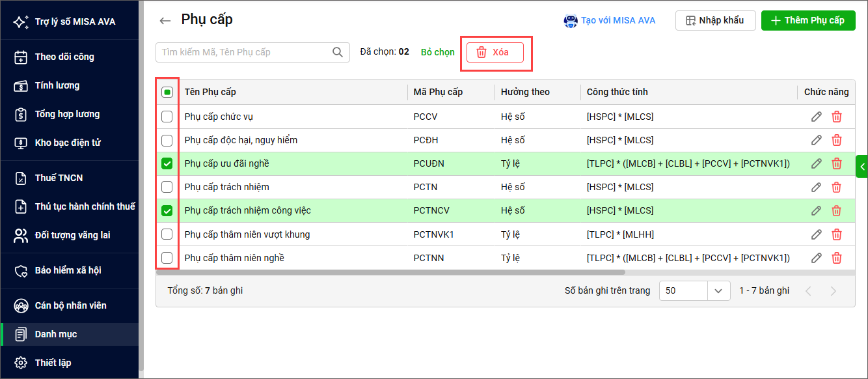Image resolution: width=868 pixels, height=379 pixels.
Task: Click the Thêm Phụ cấp button
Action: tap(808, 20)
